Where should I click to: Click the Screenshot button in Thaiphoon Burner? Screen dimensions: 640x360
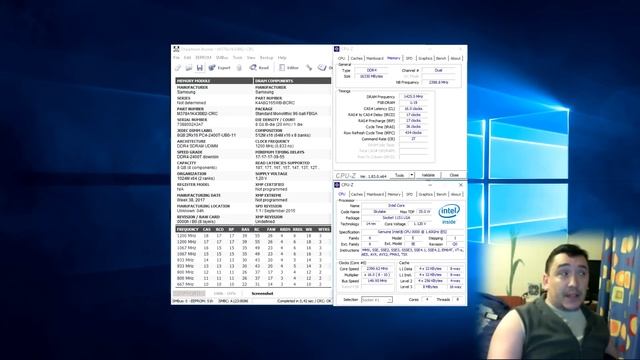click(262, 293)
